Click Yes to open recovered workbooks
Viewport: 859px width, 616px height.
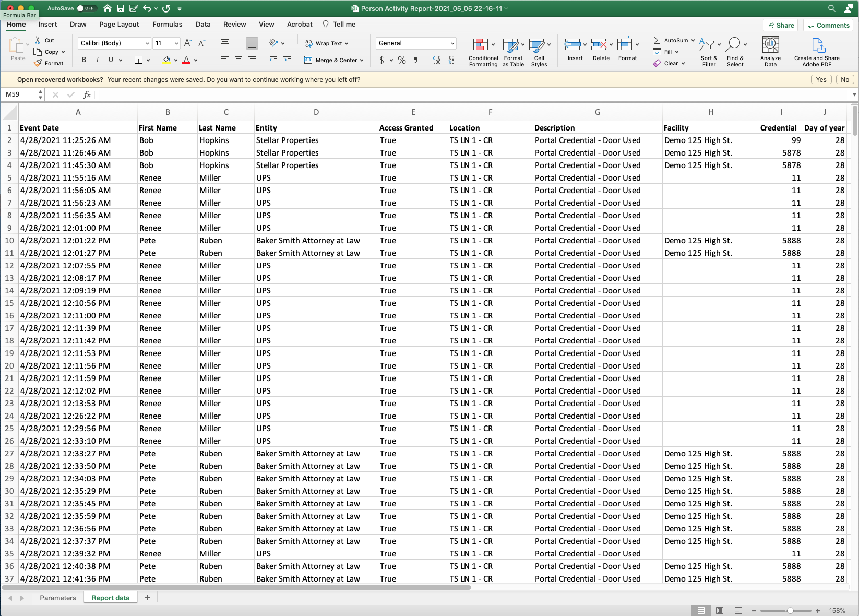click(x=821, y=79)
